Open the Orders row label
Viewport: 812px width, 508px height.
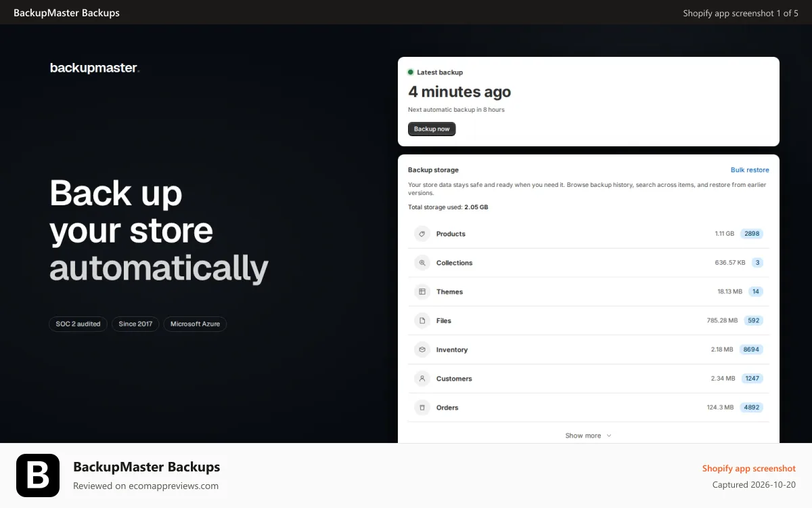(447, 408)
